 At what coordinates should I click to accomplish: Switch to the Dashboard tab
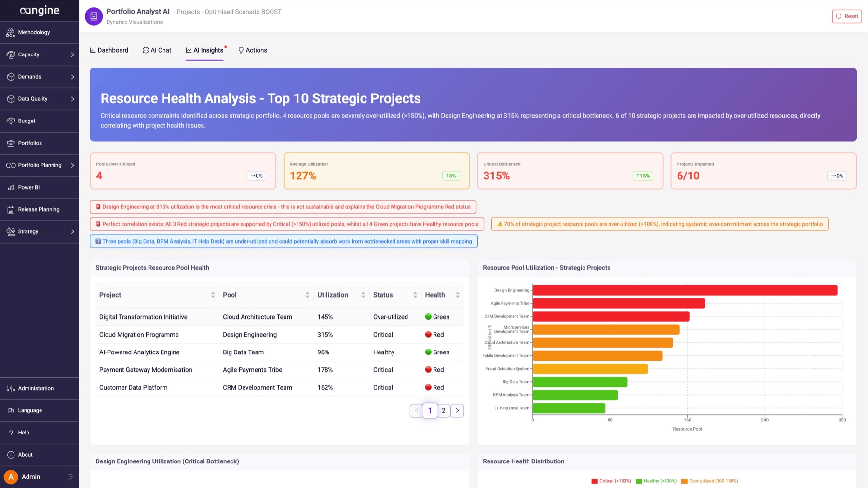[109, 50]
